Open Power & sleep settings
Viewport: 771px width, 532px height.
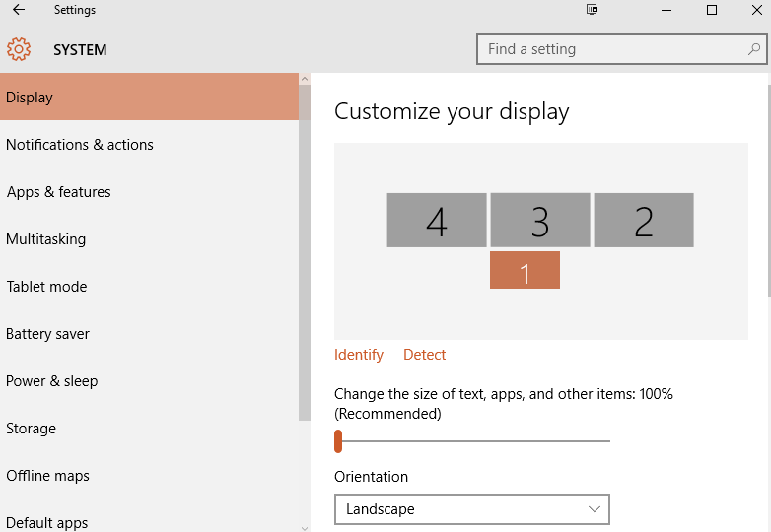(x=150, y=380)
